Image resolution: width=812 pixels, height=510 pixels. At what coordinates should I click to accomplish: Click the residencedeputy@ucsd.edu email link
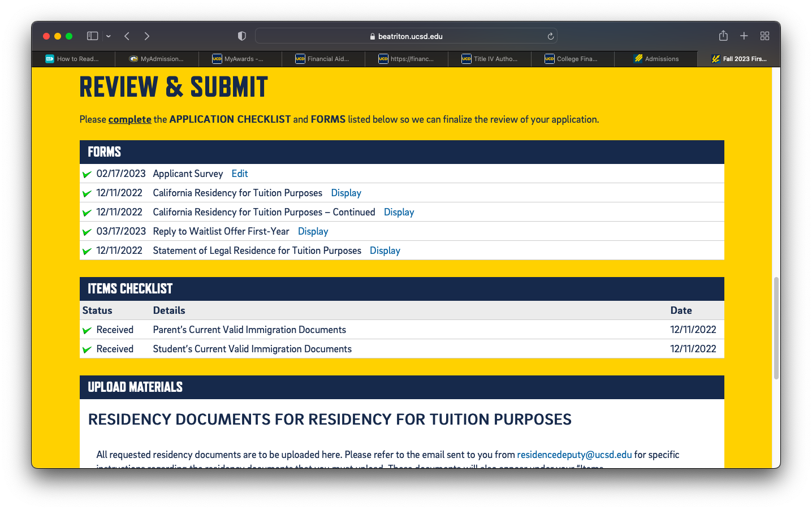coord(574,455)
